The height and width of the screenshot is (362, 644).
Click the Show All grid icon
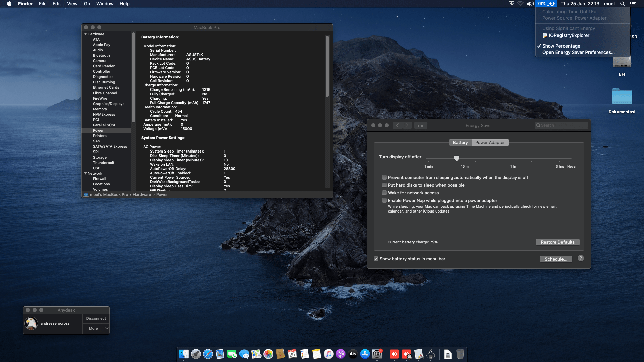point(420,125)
